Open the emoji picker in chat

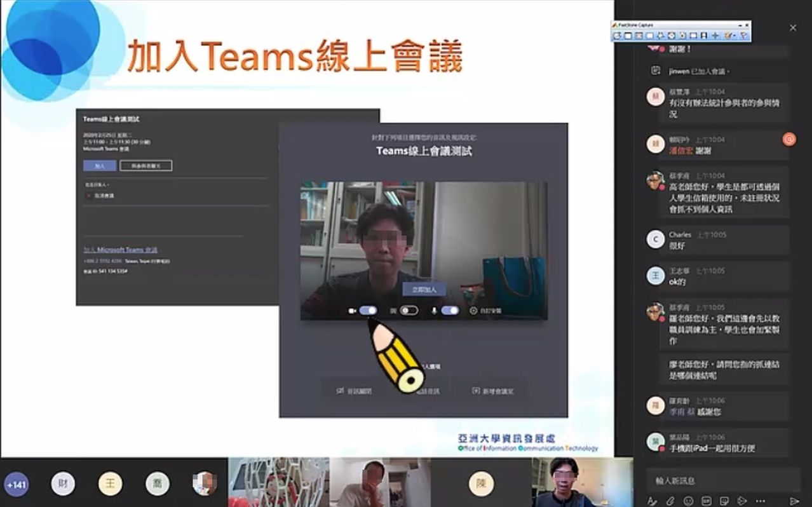tap(688, 501)
